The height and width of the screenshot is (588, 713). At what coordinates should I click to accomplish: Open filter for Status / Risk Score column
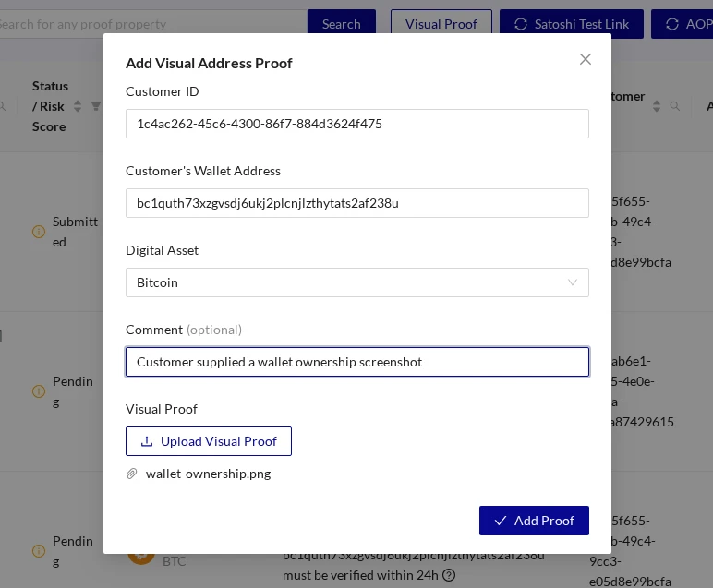point(95,106)
